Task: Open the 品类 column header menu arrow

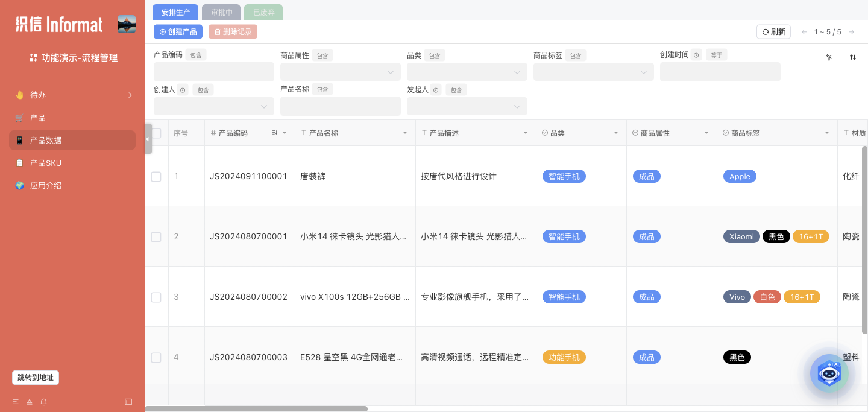Action: tap(616, 133)
